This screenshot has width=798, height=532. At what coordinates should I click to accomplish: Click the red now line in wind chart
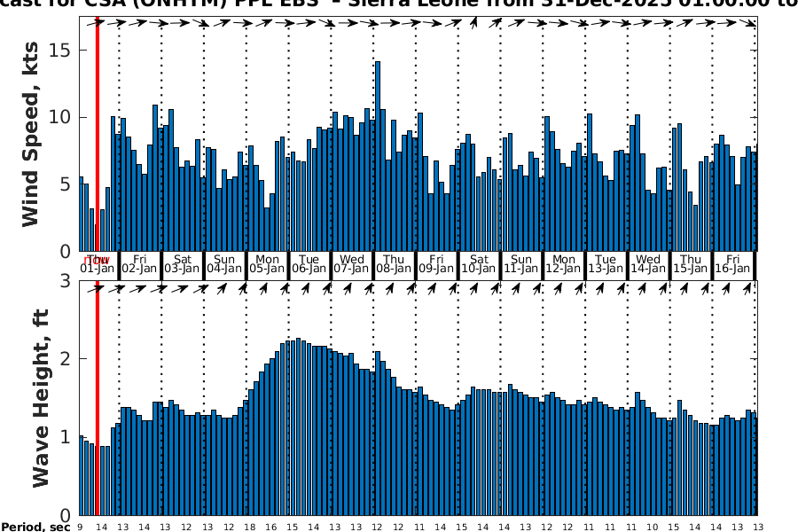pyautogui.click(x=97, y=133)
